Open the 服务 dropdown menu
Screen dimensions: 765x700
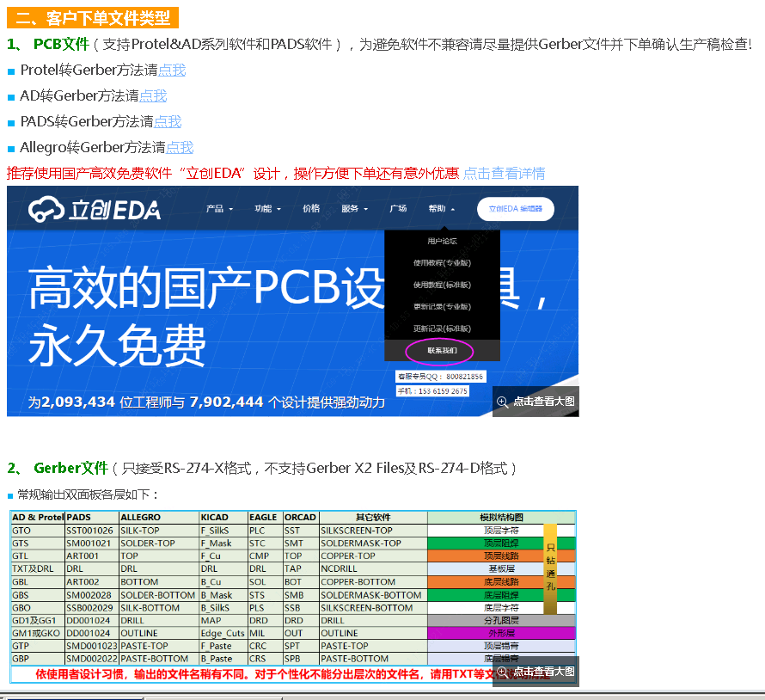pyautogui.click(x=354, y=209)
